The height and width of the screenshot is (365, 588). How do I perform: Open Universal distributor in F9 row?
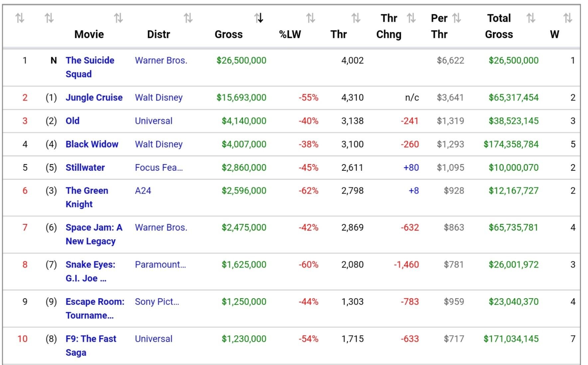(x=154, y=339)
